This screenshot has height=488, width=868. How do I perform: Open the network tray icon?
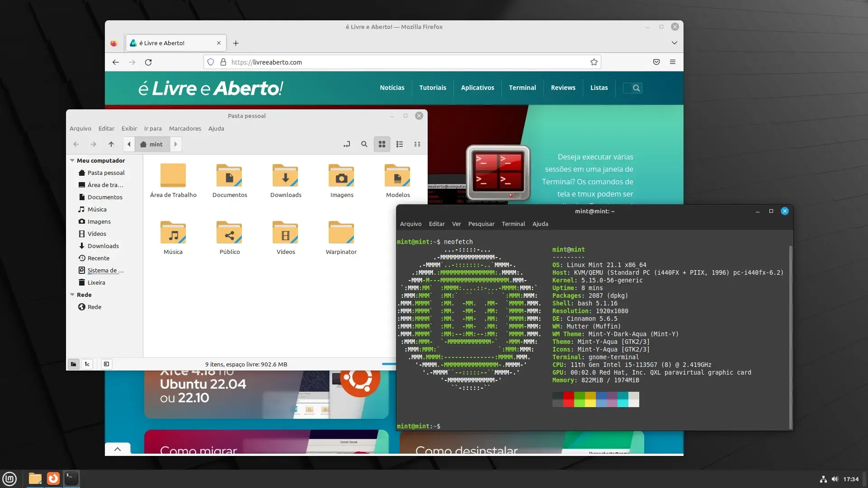coord(823,479)
